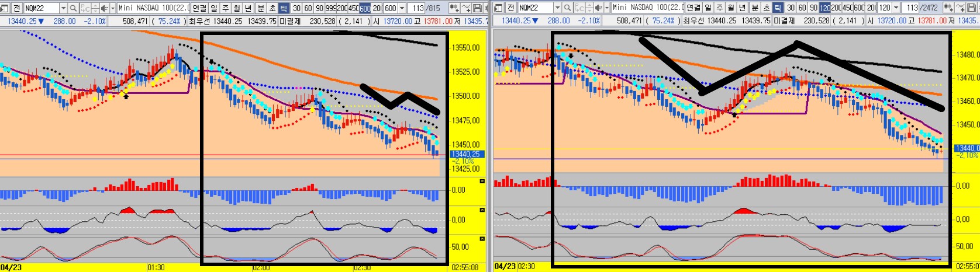Open the right chart 120 interval dropdown arrow
The image size is (980, 272).
coord(896,8)
